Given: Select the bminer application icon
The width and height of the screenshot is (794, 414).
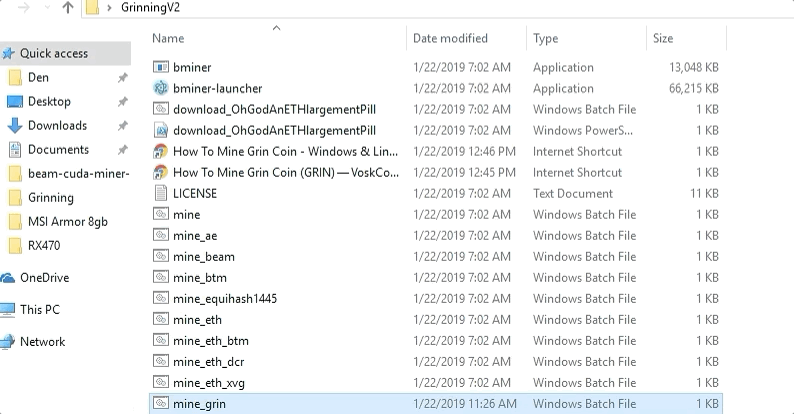Looking at the screenshot, I should [x=161, y=67].
